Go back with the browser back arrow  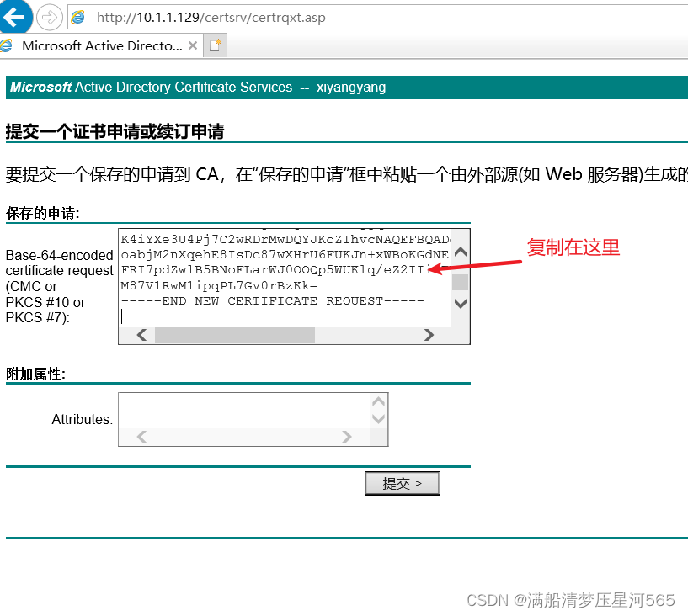pyautogui.click(x=15, y=17)
